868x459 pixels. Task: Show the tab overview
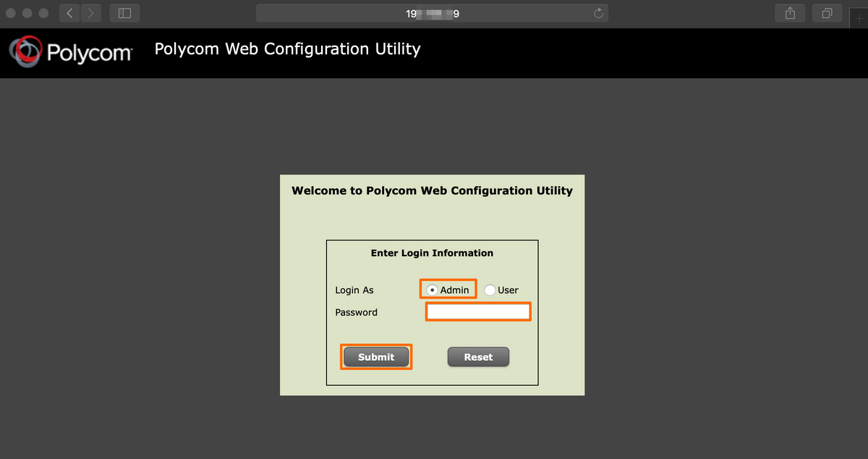[x=827, y=13]
